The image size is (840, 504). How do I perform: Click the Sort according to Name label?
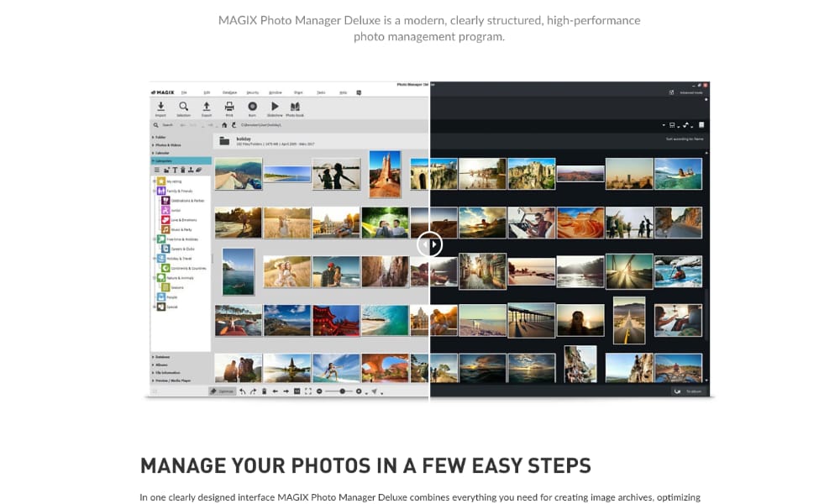(685, 139)
